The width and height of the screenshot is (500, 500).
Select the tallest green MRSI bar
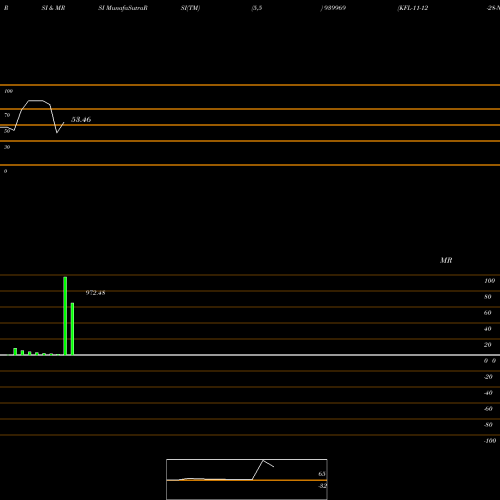[x=65, y=316]
